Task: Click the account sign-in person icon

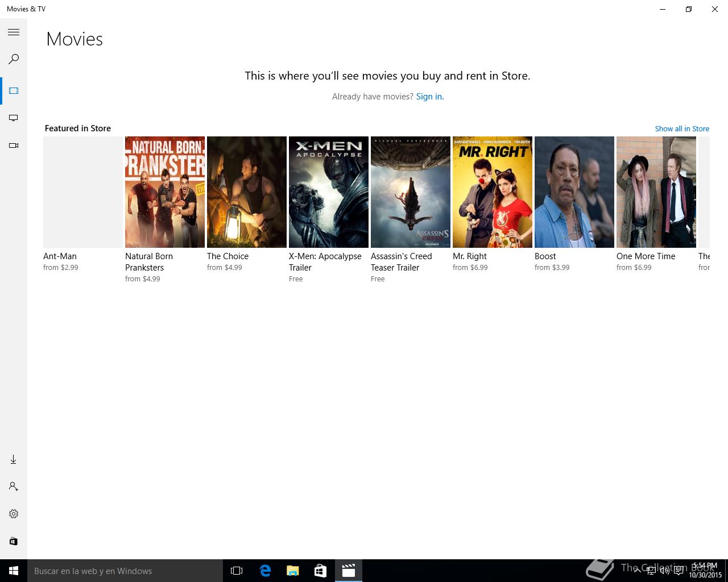Action: click(14, 487)
